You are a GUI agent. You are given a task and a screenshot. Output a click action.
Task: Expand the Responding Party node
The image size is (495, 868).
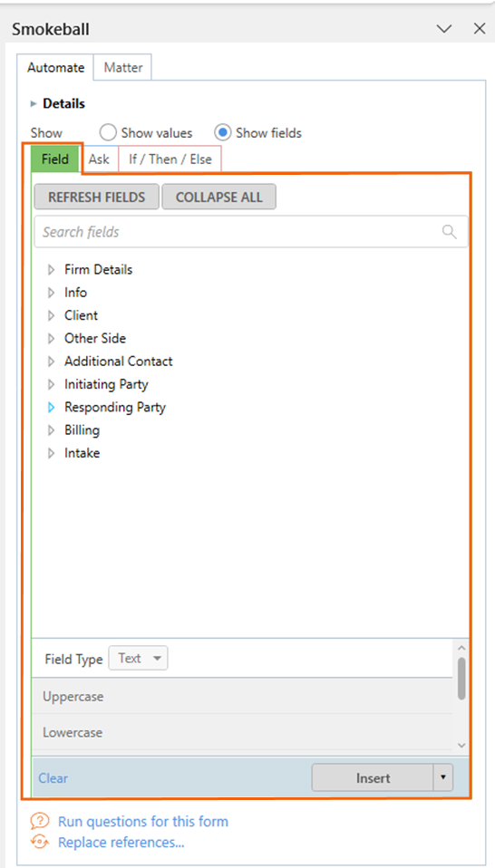[52, 408]
